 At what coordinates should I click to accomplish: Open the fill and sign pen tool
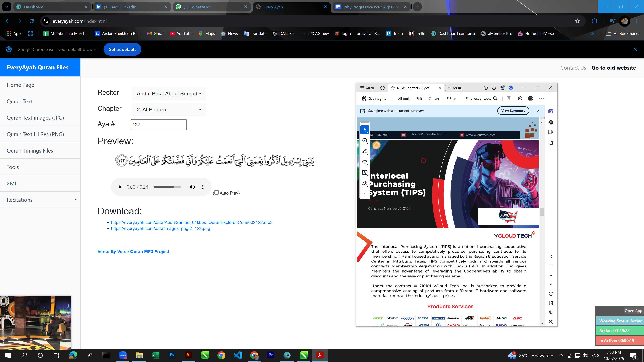pos(365,183)
